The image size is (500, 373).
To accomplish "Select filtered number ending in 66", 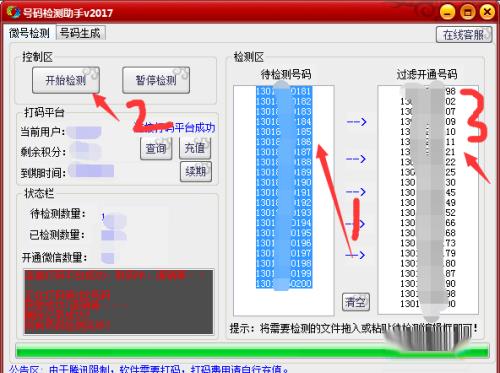I will point(428,223).
